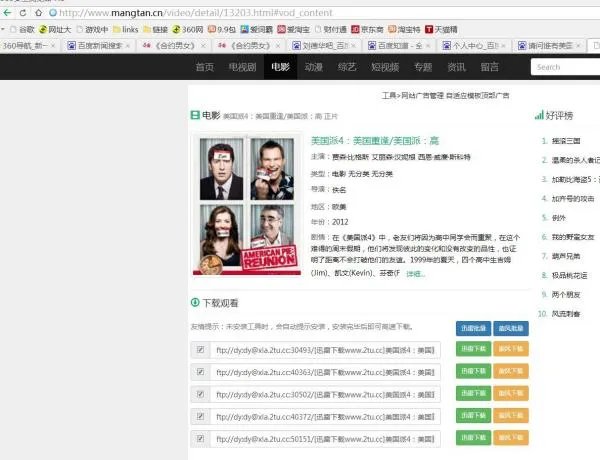Click the browser address bar URL
600x460 pixels.
point(196,13)
